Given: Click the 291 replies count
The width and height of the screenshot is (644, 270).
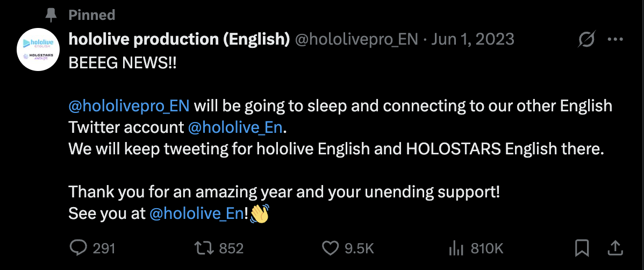Looking at the screenshot, I should tap(104, 248).
